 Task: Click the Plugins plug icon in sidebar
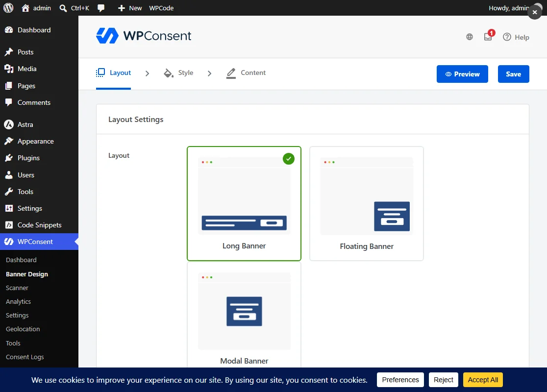(9, 158)
